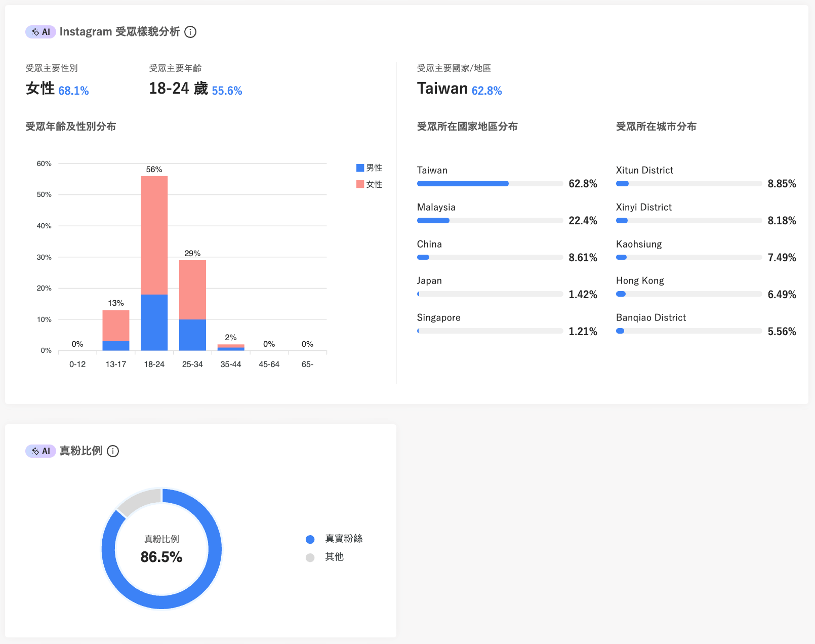815x644 pixels.
Task: Toggle 女性 legend pink swatch
Action: click(360, 184)
